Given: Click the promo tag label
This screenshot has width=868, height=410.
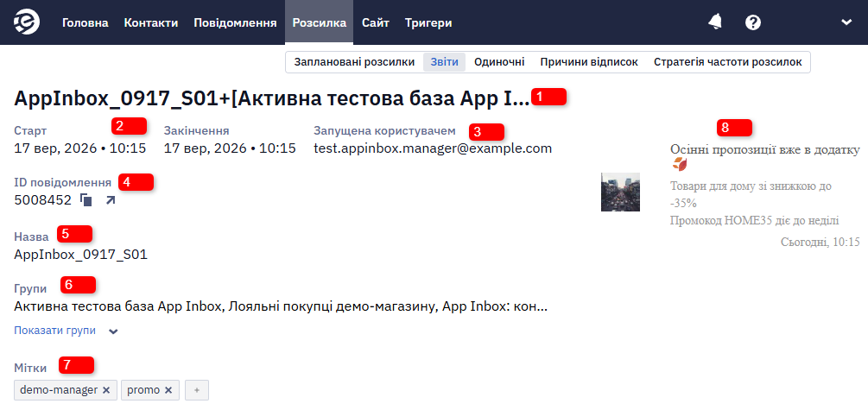Looking at the screenshot, I should click(x=143, y=390).
